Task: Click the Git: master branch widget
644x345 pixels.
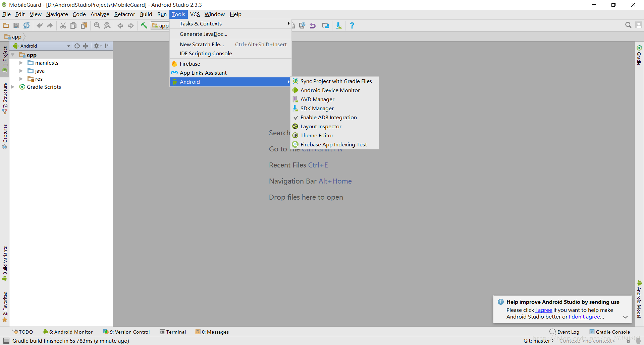Action: pos(538,341)
